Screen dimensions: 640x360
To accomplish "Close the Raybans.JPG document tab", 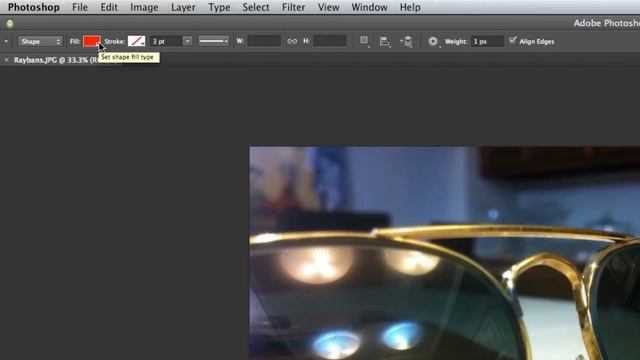I will 6,60.
